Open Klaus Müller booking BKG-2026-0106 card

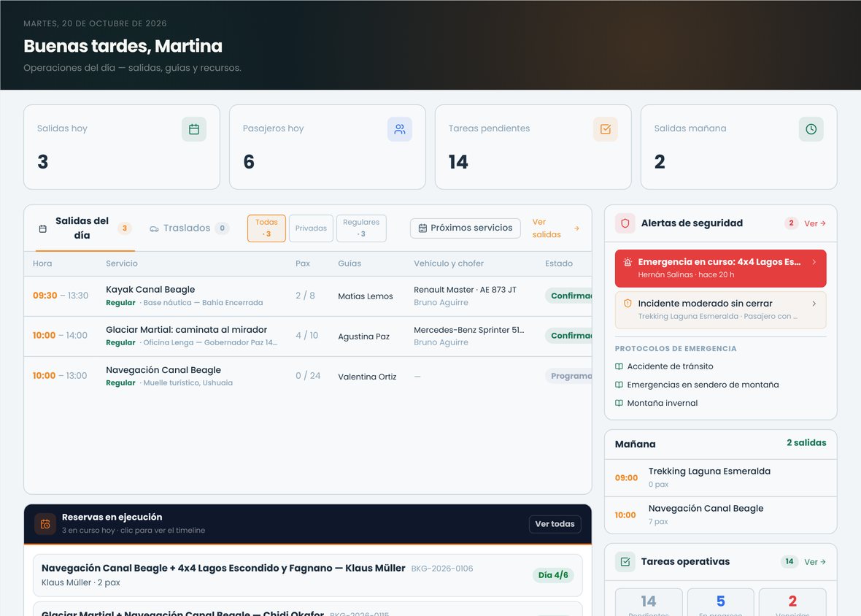point(307,575)
